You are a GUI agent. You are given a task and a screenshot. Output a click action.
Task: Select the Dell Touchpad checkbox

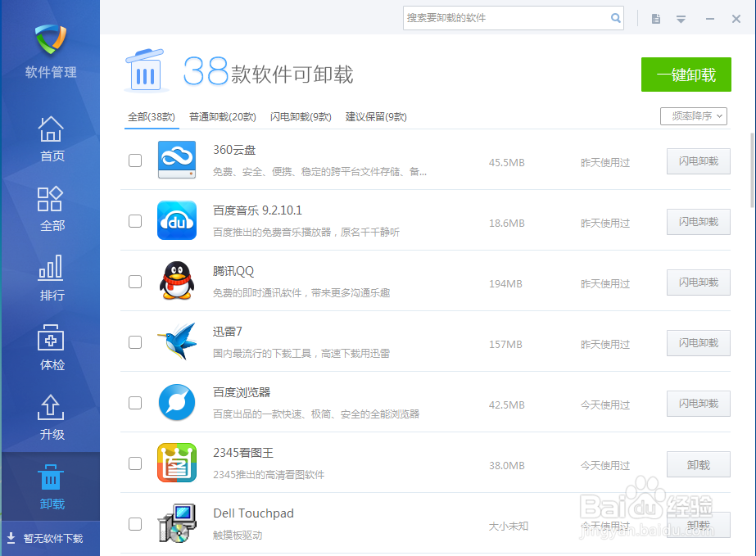(x=135, y=524)
